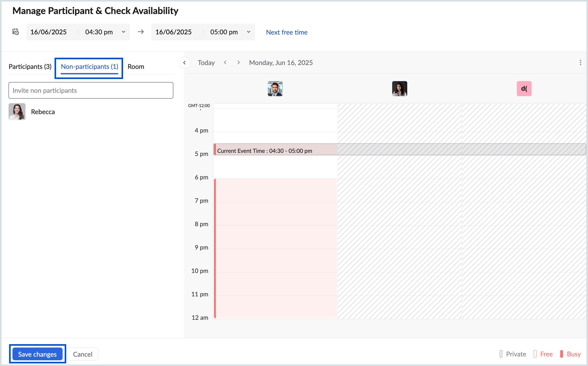Click the pink 'd(' participant avatar

click(524, 89)
